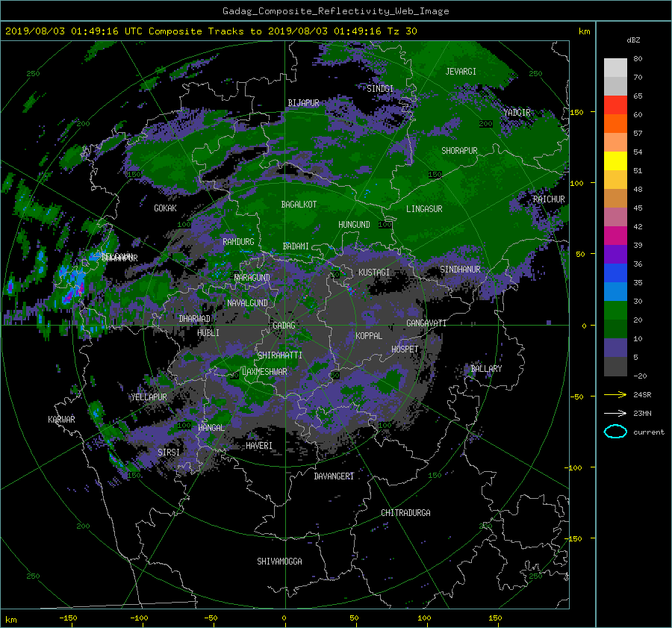This screenshot has width=672, height=628.
Task: Click the white 23MN track arrow in legend
Action: pyautogui.click(x=615, y=413)
